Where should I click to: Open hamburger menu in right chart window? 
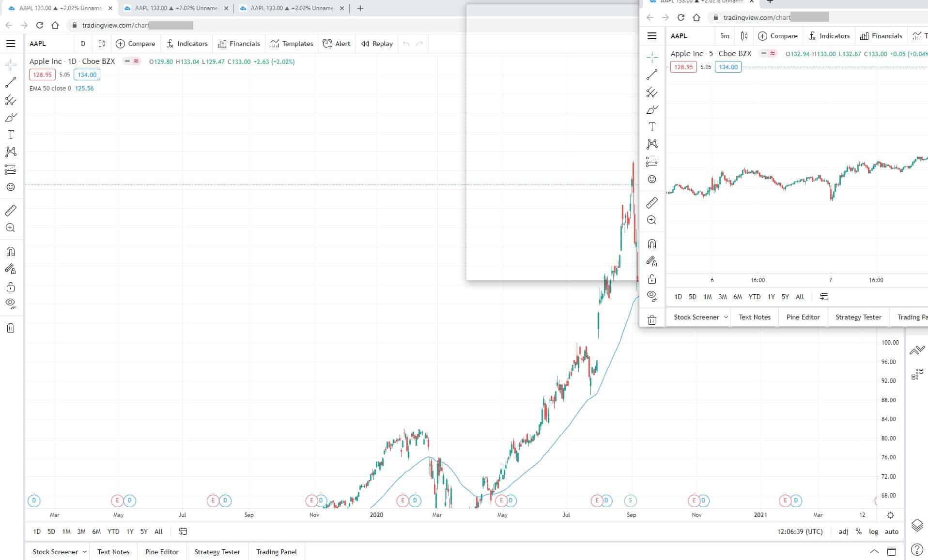(652, 36)
